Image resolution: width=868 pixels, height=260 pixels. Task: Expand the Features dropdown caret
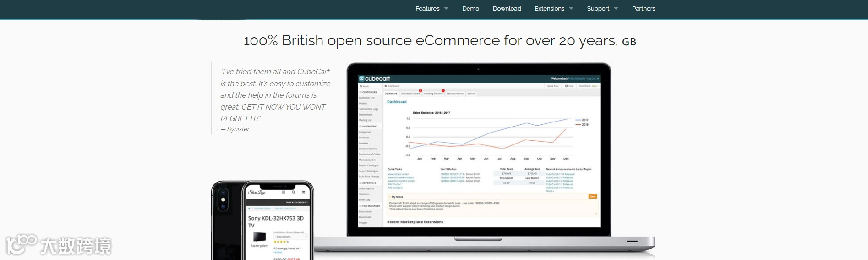[x=446, y=9]
